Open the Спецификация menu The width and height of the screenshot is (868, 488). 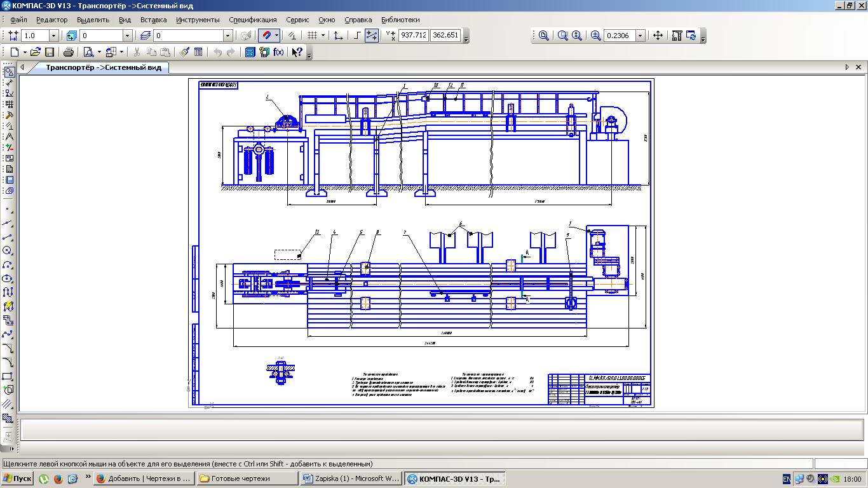coord(253,20)
